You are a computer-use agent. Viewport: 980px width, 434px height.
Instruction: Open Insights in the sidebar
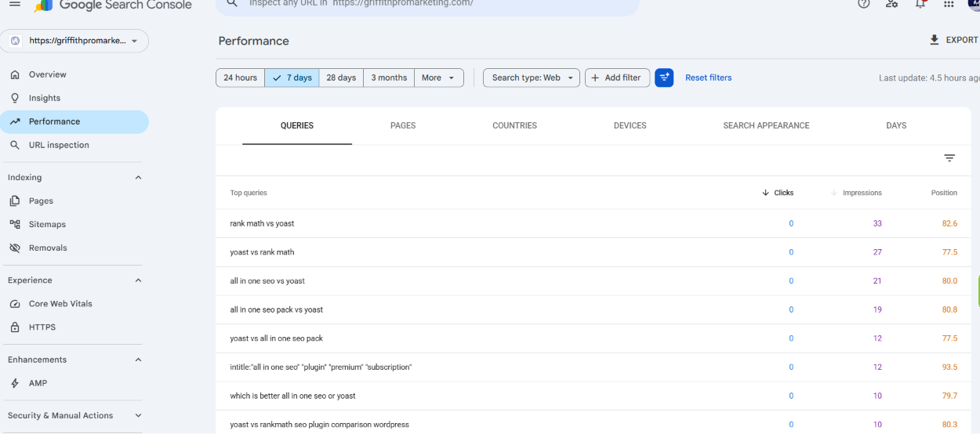(x=74, y=98)
